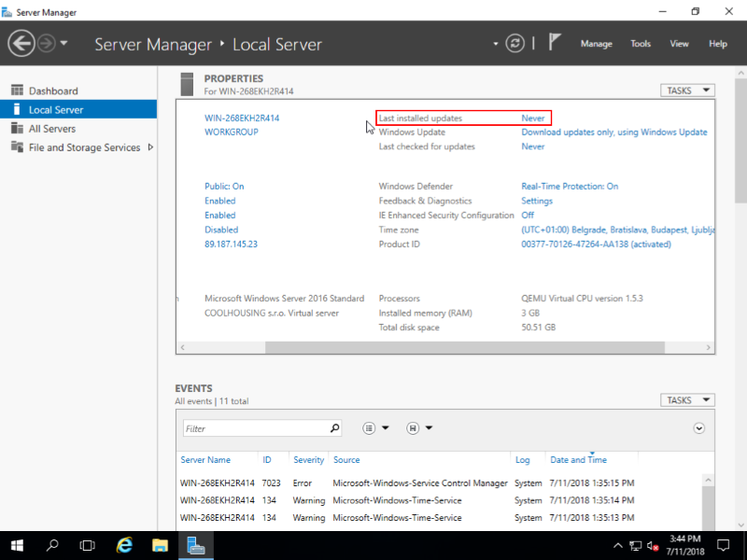The width and height of the screenshot is (747, 560).
Task: Click the properties horizontal scrollbar thumb
Action: point(464,347)
